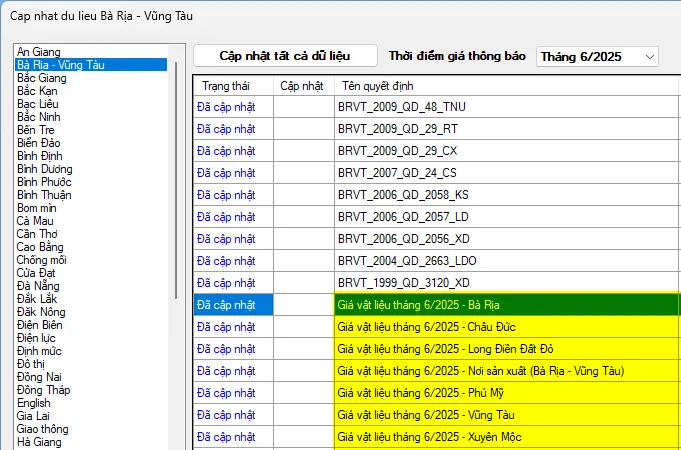Click 'Đã cập nhật' status for Phú Mỹ row
The width and height of the screenshot is (681, 450).
click(226, 393)
